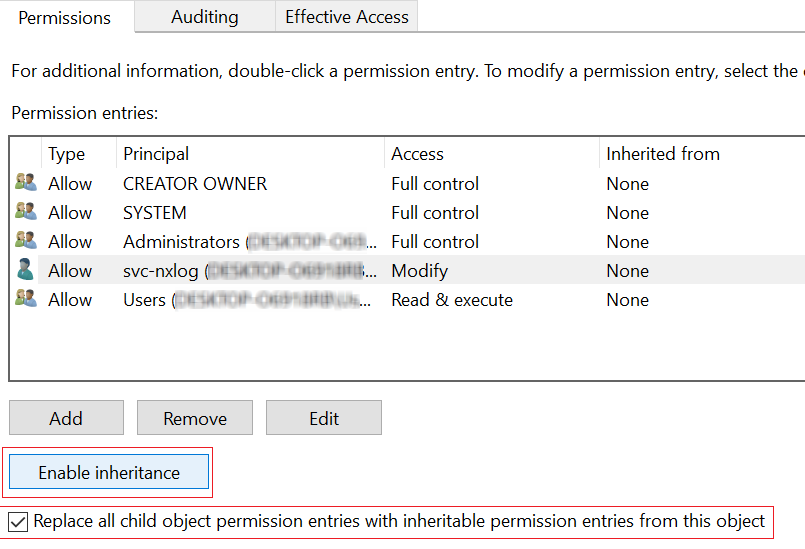Select the svc-nxlog Modify permission entry

[x=420, y=271]
